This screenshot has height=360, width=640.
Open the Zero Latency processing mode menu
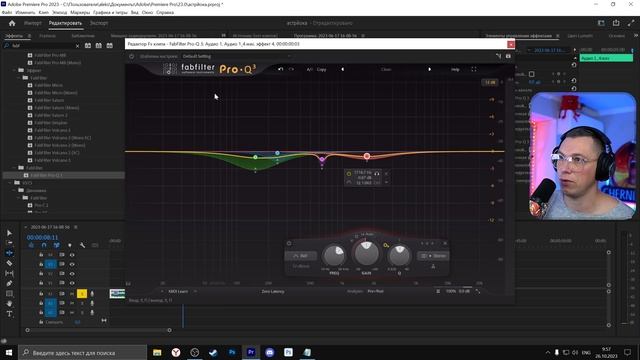click(273, 291)
